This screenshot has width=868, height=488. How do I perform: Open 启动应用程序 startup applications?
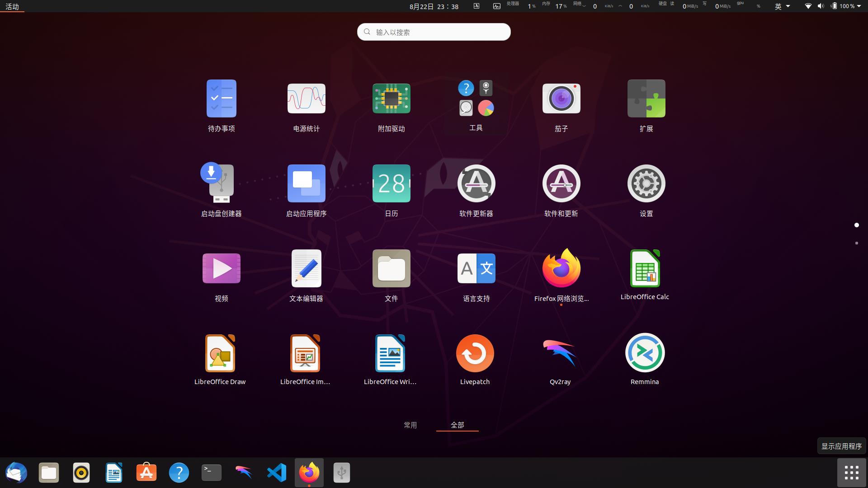pyautogui.click(x=307, y=190)
